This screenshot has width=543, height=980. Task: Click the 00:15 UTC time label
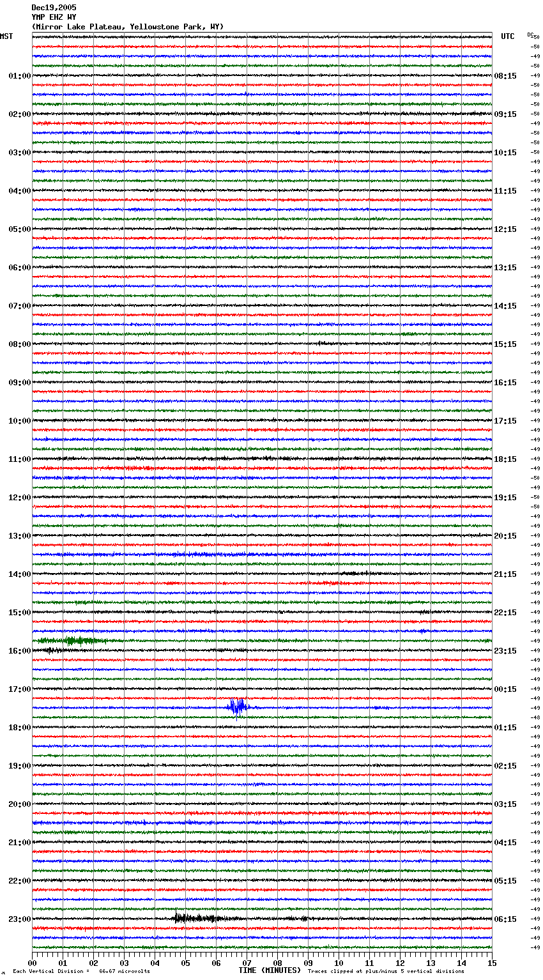coord(505,689)
